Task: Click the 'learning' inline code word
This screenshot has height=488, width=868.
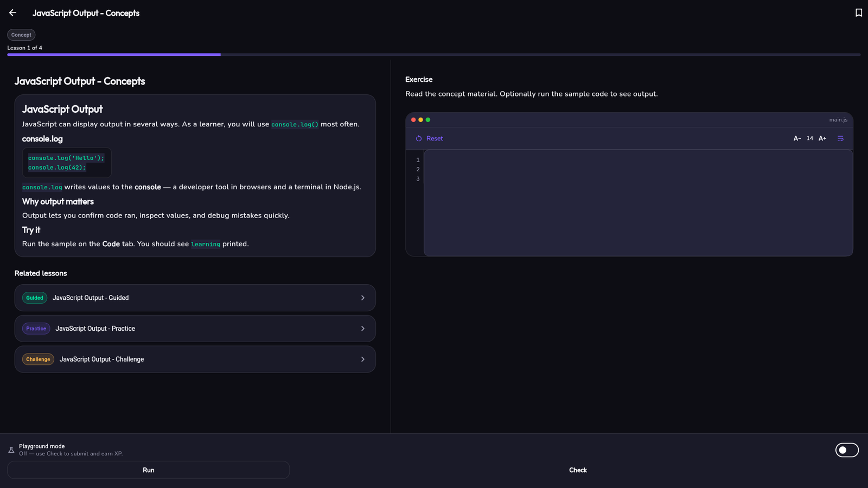Action: click(x=206, y=245)
